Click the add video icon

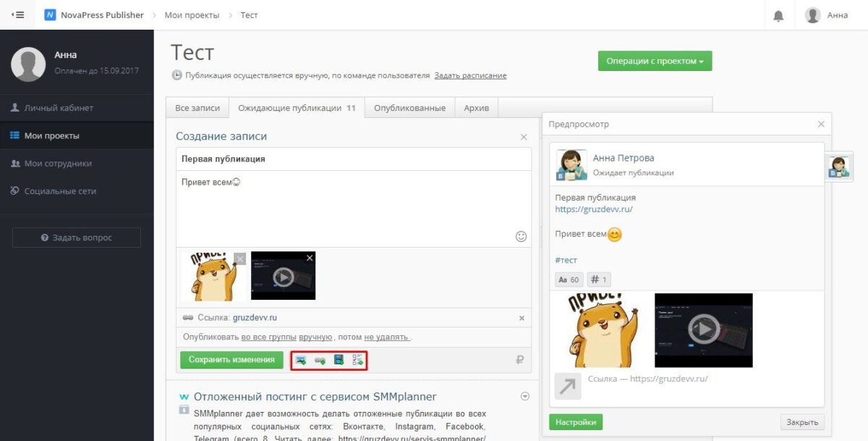coord(339,360)
